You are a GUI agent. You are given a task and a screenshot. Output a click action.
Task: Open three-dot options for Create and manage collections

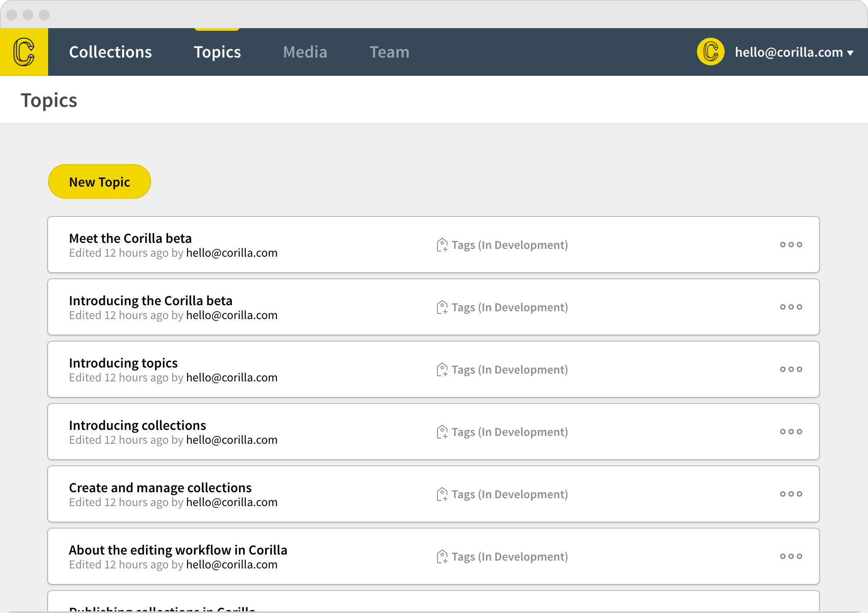pyautogui.click(x=791, y=494)
